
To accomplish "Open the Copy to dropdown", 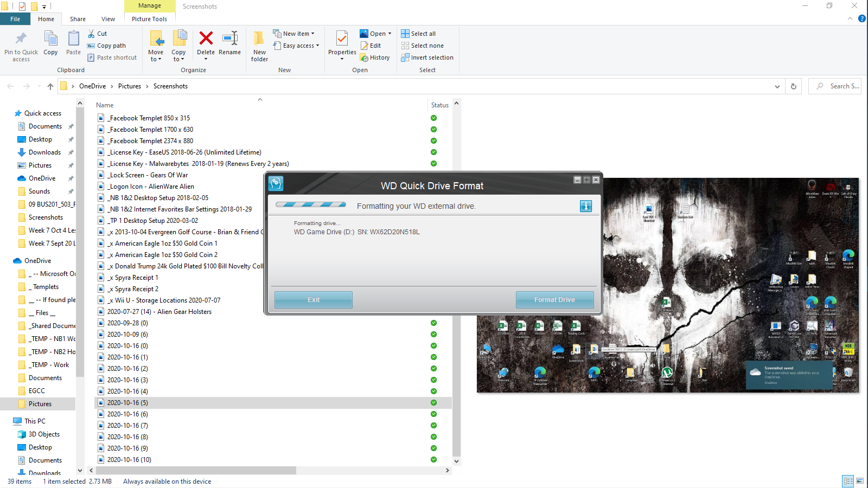I will pyautogui.click(x=178, y=46).
